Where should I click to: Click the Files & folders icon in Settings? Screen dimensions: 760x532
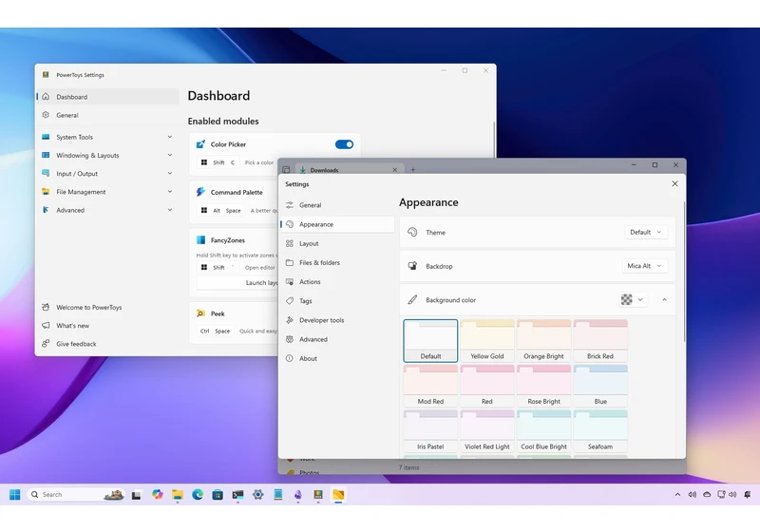tap(290, 262)
